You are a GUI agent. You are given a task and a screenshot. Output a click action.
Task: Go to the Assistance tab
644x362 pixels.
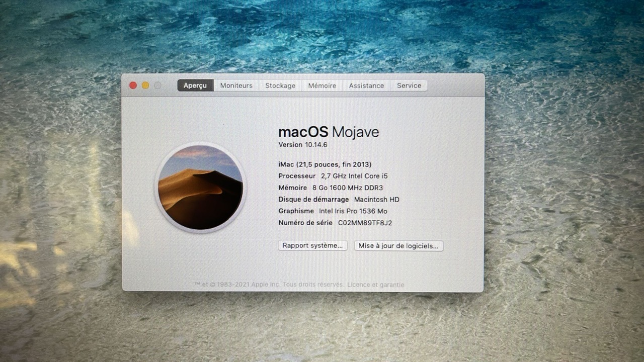[x=366, y=85]
